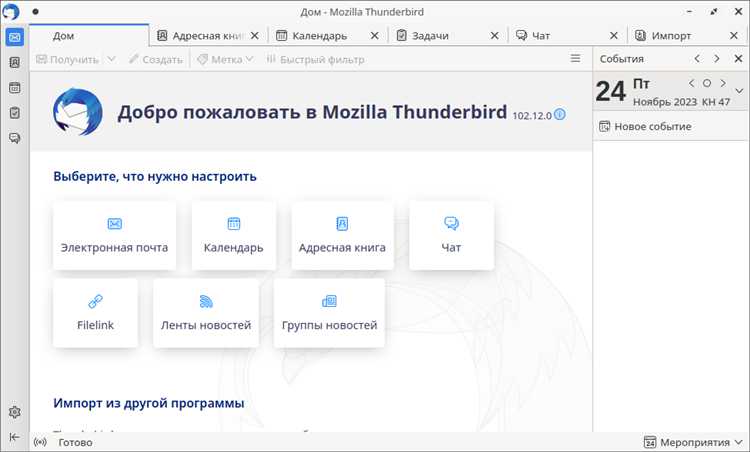Close the Импорт tab

734,36
